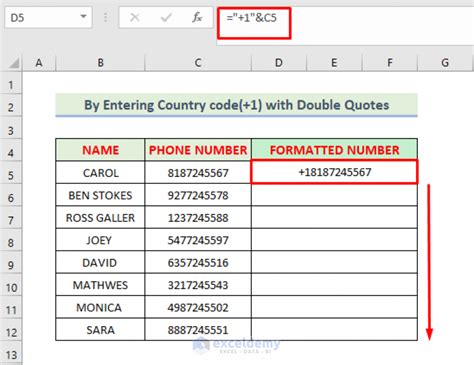Select the cell containing BEN STOKES
The height and width of the screenshot is (365, 474).
point(100,195)
